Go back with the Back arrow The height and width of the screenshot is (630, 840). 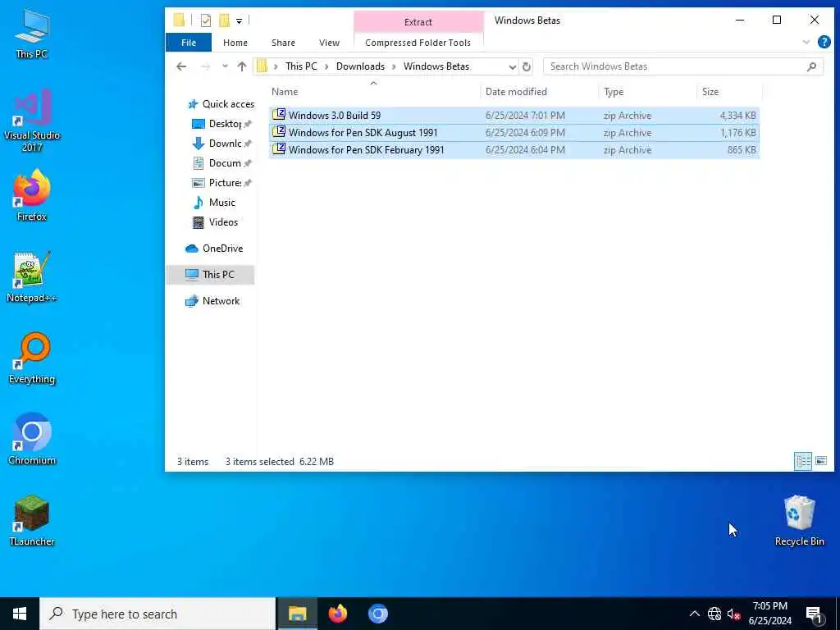point(181,66)
